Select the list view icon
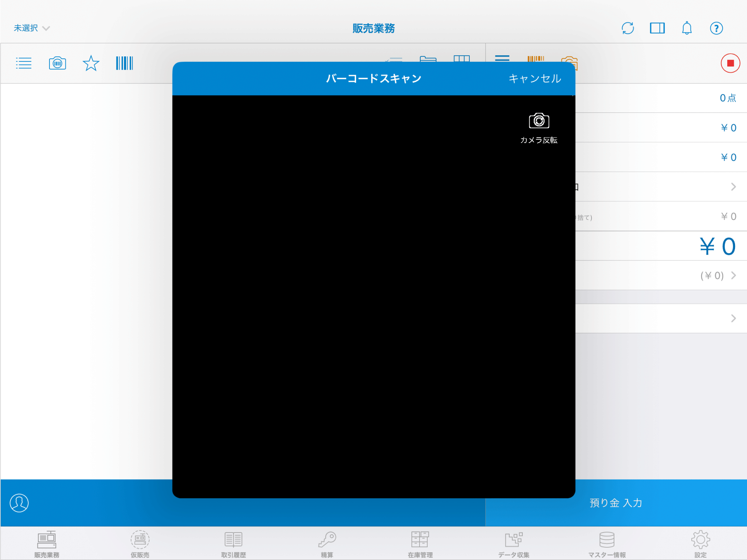747x560 pixels. coord(24,63)
